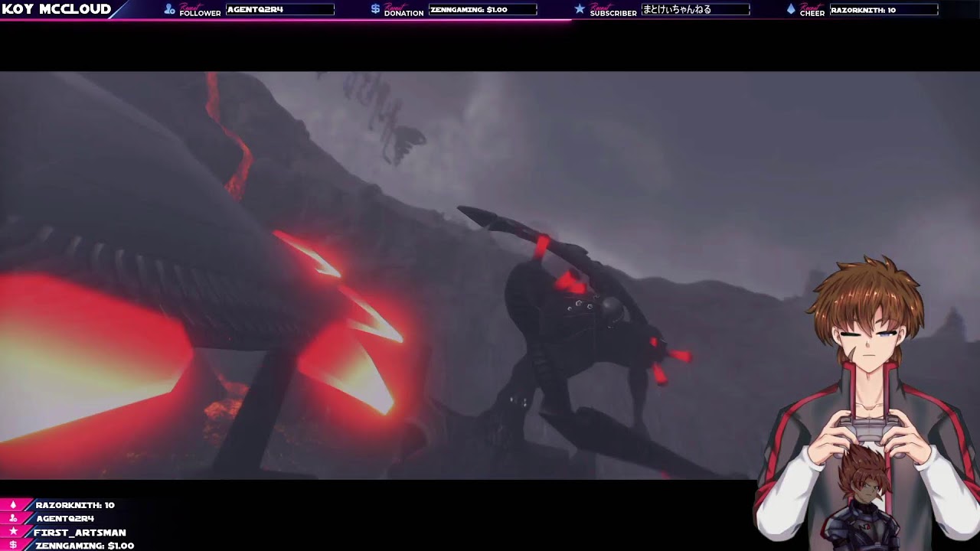Click the pink follower icon beside AGENTQ2R4

(12, 519)
